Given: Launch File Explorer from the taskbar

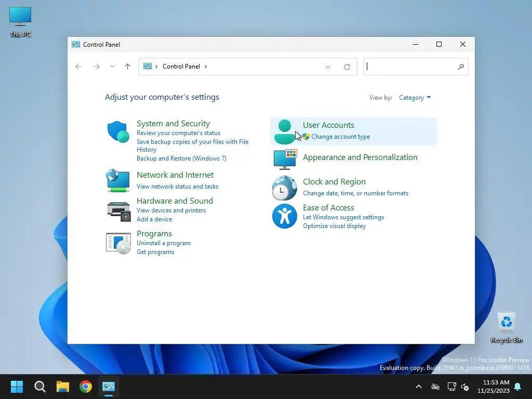Looking at the screenshot, I should coord(63,387).
